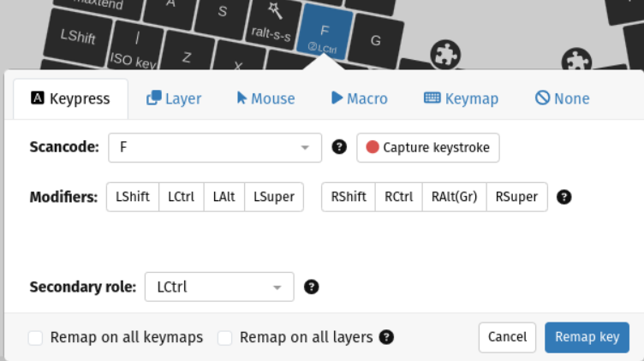Open the Scancode dropdown
This screenshot has height=361, width=644.
coord(214,147)
